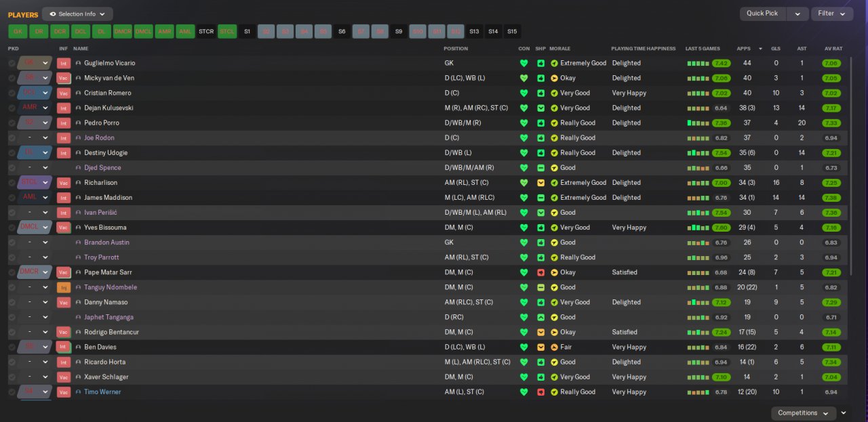868x422 pixels.
Task: Toggle the picked circle for Danny Namaso
Action: click(x=12, y=302)
